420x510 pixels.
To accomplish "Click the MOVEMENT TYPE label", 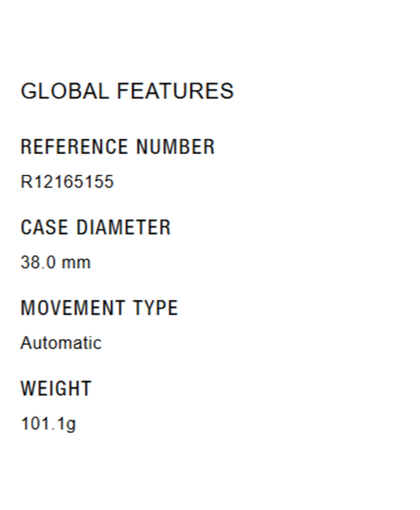I will pos(99,308).
